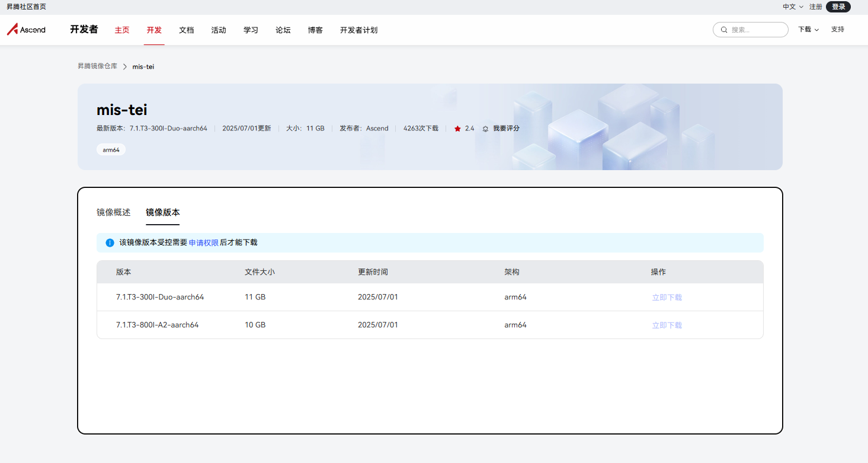Click 2025/07/01 date in 300I-Duo row
This screenshot has height=463, width=868.
coord(378,297)
